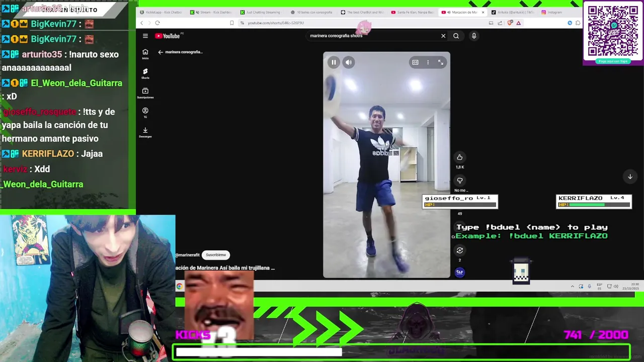This screenshot has width=644, height=362.
Task: Click the Yape QR code image
Action: click(x=613, y=31)
